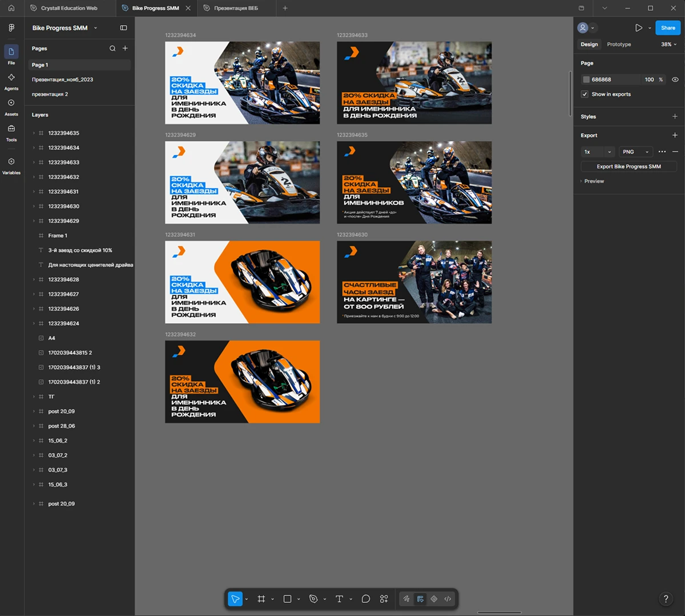
Task: Activate the Comment tool
Action: click(366, 599)
